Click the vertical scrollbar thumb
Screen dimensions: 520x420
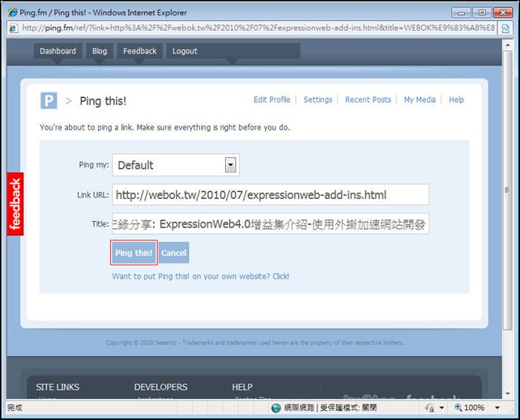click(507, 190)
